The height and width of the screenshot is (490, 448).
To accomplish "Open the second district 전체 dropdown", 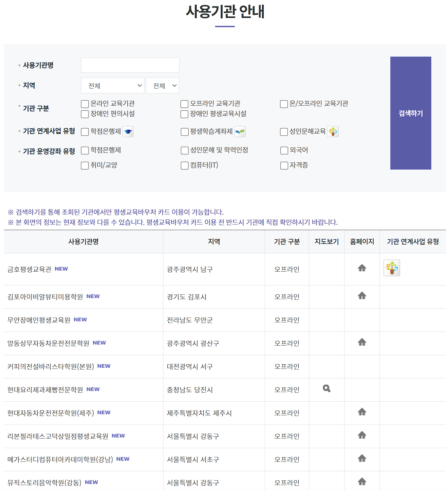I will pyautogui.click(x=162, y=85).
